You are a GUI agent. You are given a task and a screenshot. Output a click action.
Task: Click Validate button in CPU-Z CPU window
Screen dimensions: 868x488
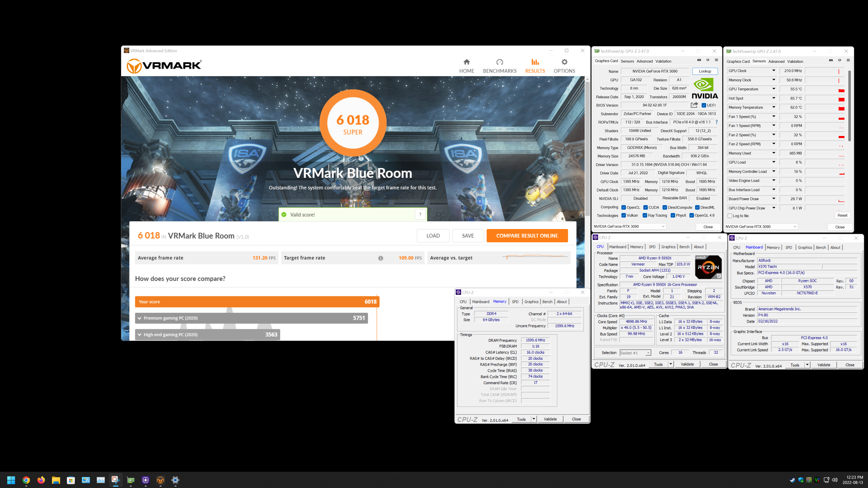point(687,364)
